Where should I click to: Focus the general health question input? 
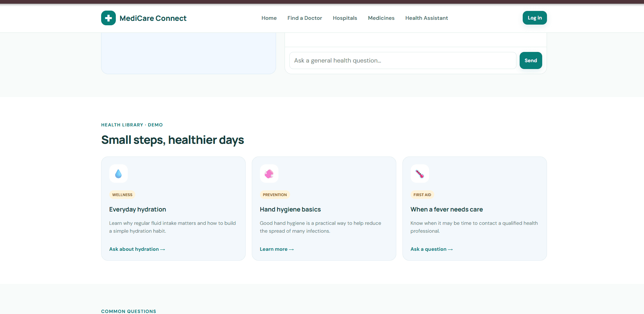[x=403, y=60]
